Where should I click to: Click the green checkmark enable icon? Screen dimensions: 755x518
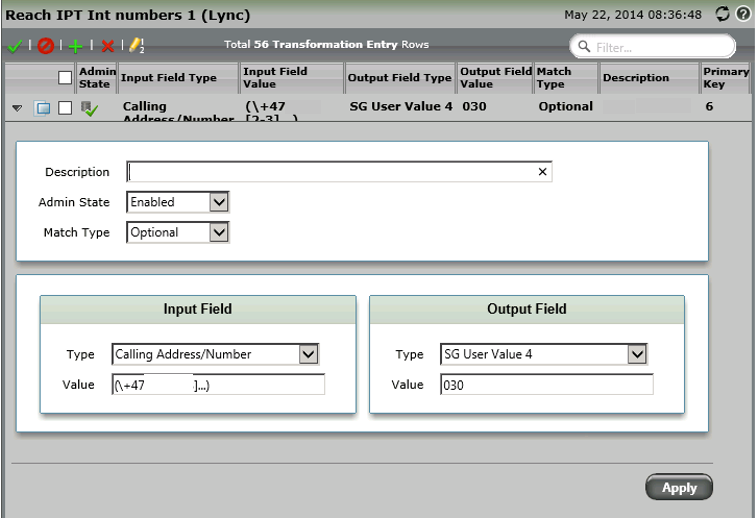[x=15, y=46]
